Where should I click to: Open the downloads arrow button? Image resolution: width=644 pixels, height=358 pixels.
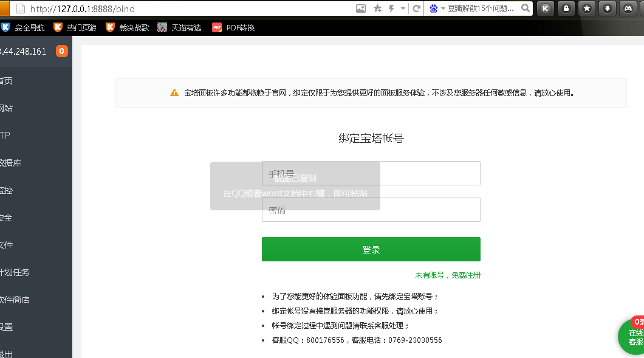(608, 9)
